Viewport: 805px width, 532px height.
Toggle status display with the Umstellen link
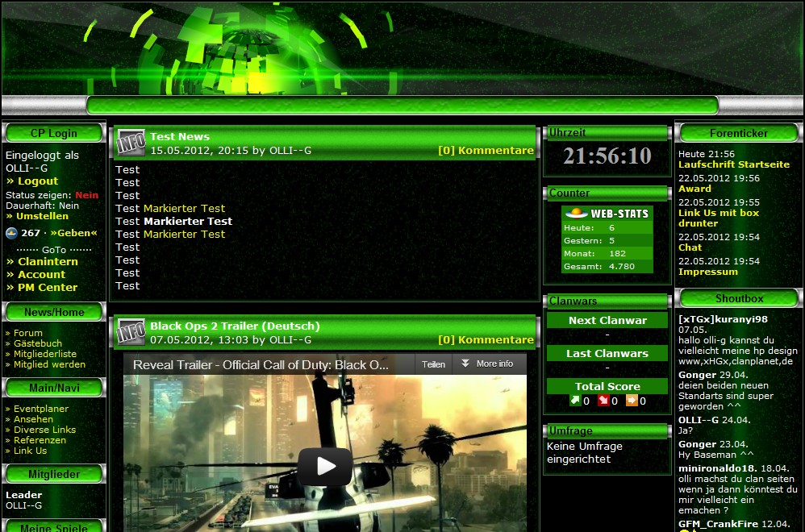point(42,216)
